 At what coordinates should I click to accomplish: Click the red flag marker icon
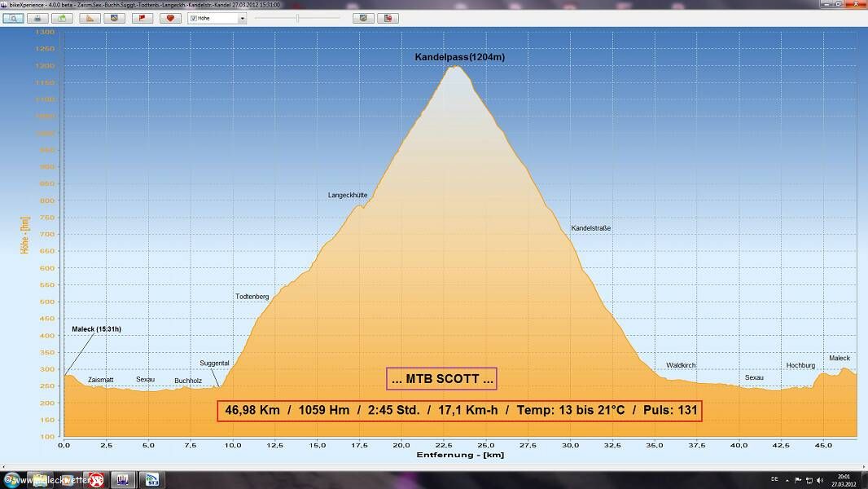point(142,18)
